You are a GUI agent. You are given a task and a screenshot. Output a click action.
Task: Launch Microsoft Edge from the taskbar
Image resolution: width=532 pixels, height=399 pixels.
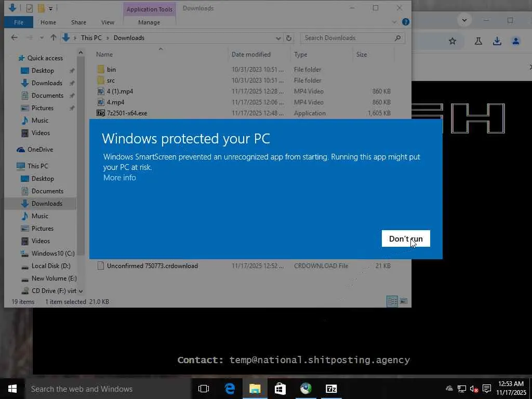coord(230,389)
